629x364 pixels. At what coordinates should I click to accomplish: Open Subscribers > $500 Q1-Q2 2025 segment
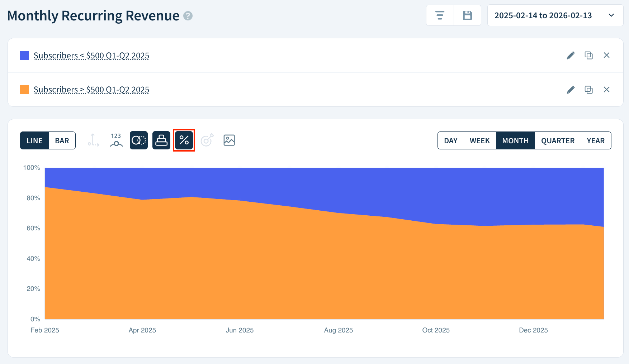91,90
